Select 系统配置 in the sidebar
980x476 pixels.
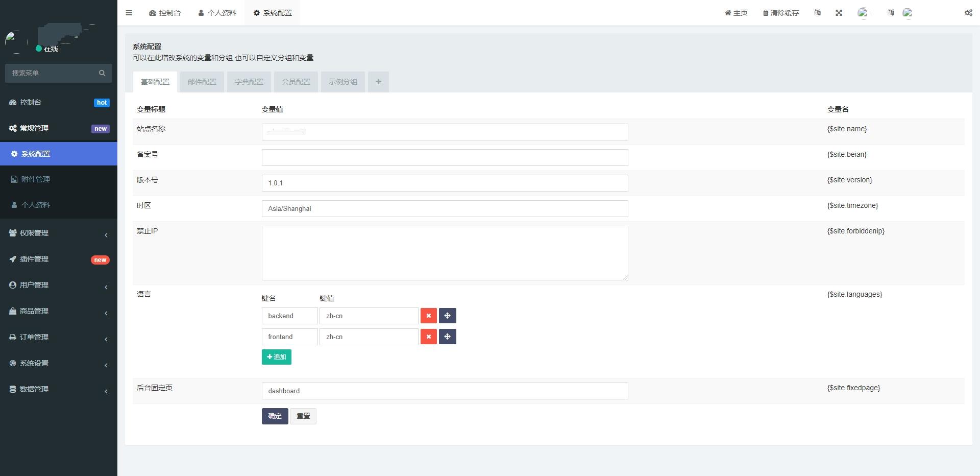tap(59, 154)
